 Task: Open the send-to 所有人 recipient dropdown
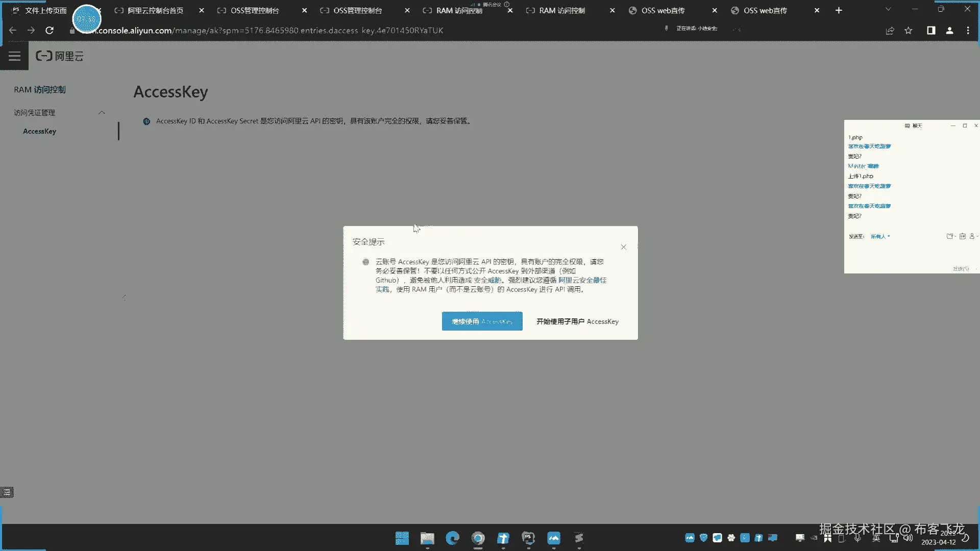pyautogui.click(x=880, y=236)
